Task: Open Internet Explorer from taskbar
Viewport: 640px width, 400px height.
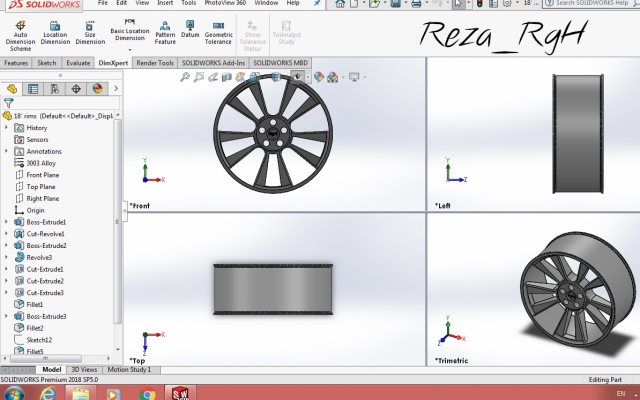Action: tap(48, 394)
